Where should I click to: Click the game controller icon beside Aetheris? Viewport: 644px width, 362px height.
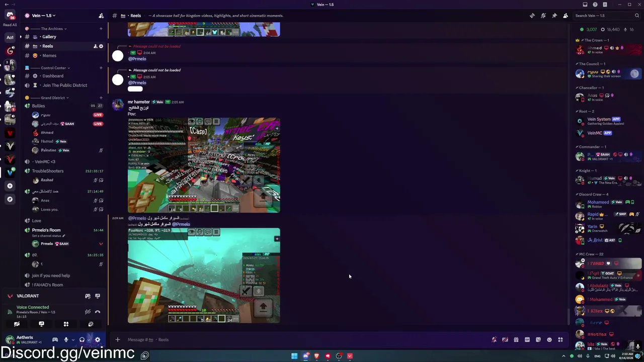tap(55, 340)
